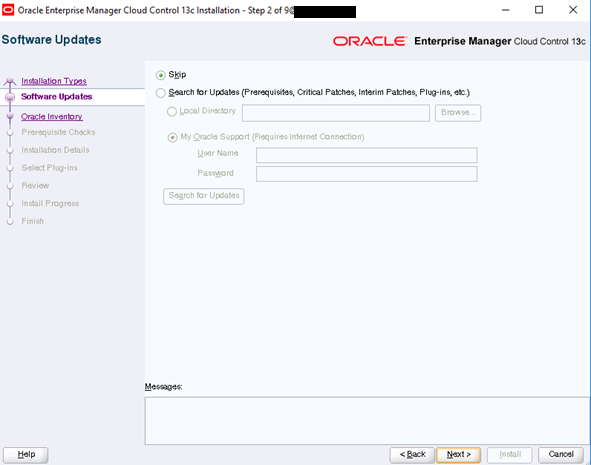This screenshot has height=465, width=591.
Task: Click the Help button
Action: point(26,455)
